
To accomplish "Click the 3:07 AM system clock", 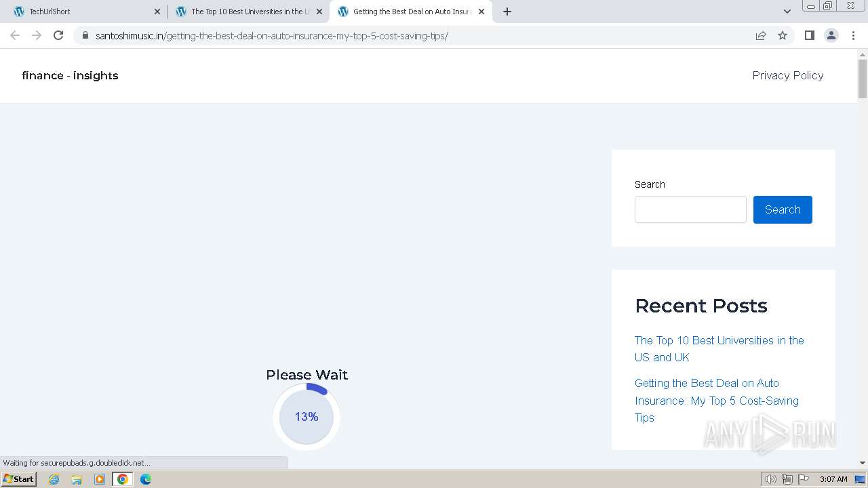I will (x=833, y=479).
